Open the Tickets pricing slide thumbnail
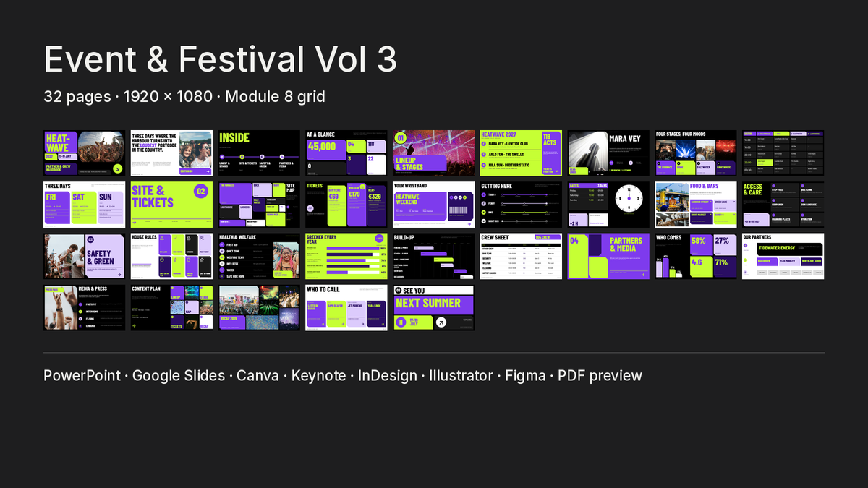 pyautogui.click(x=346, y=205)
